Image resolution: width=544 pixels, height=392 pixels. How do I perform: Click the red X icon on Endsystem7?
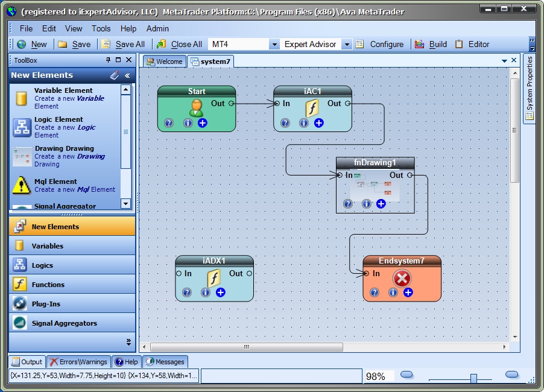402,279
